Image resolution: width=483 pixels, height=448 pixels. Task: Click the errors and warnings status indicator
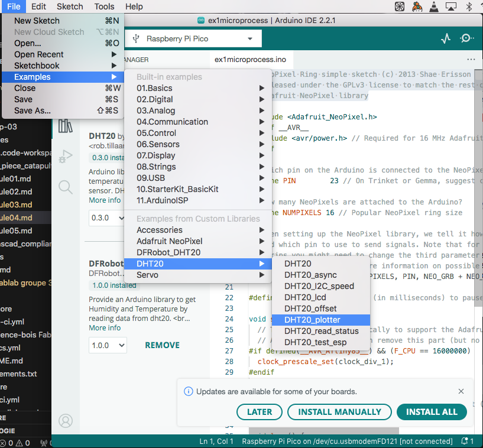(x=15, y=443)
